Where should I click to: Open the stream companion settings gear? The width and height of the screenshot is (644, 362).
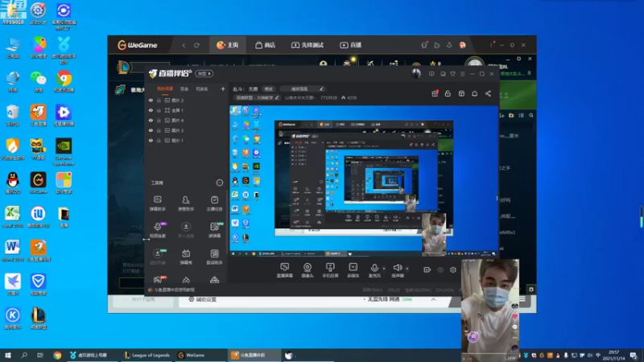pos(453,270)
